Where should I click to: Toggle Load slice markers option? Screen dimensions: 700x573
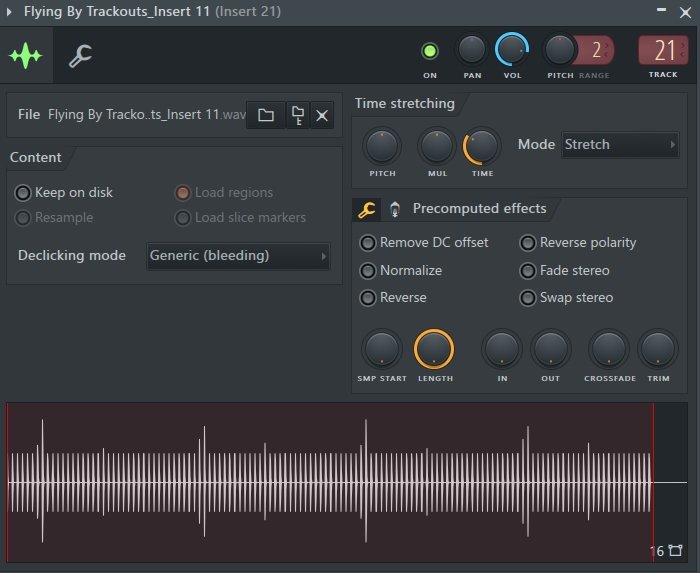click(240, 217)
